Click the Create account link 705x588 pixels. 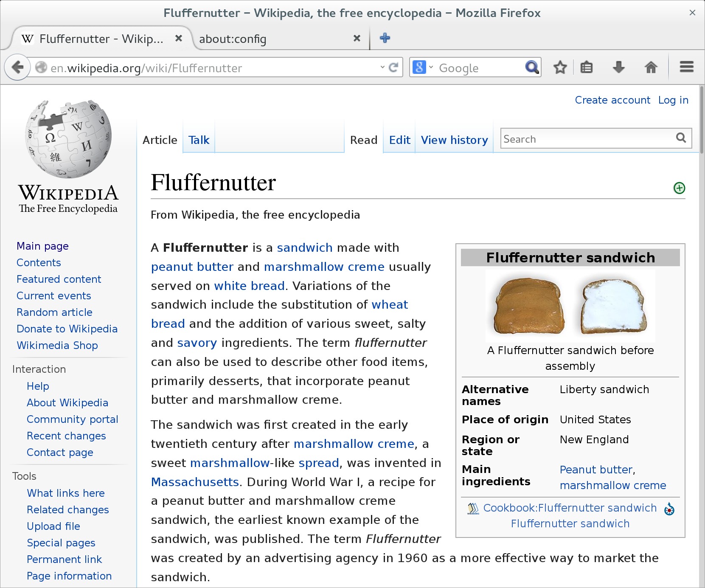(612, 100)
